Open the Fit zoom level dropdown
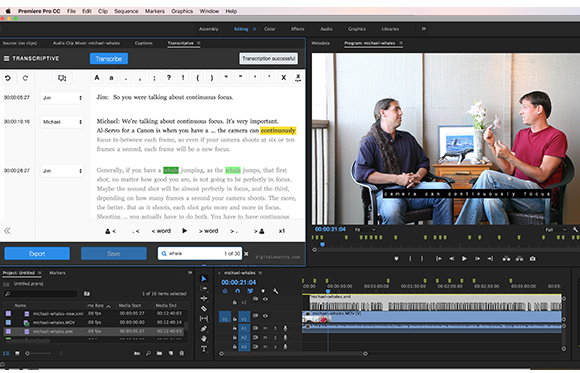The height and width of the screenshot is (373, 580). [x=365, y=230]
